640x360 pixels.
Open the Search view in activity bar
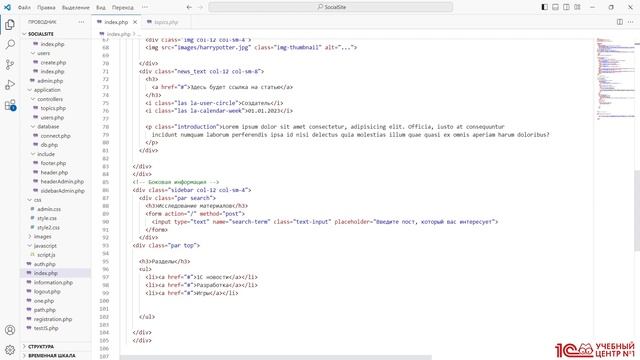click(x=10, y=44)
